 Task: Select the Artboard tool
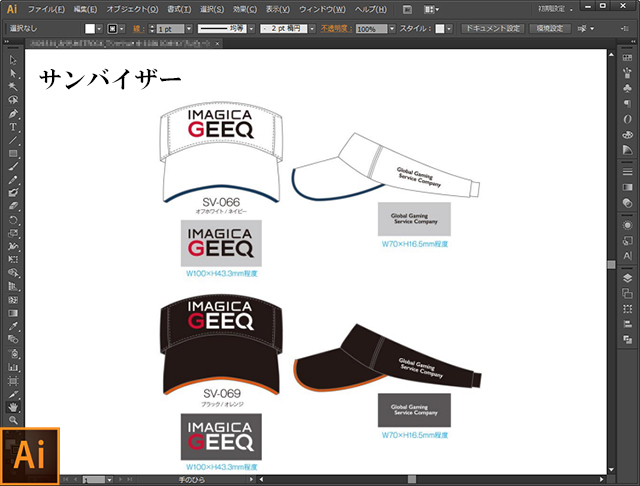tap(13, 381)
